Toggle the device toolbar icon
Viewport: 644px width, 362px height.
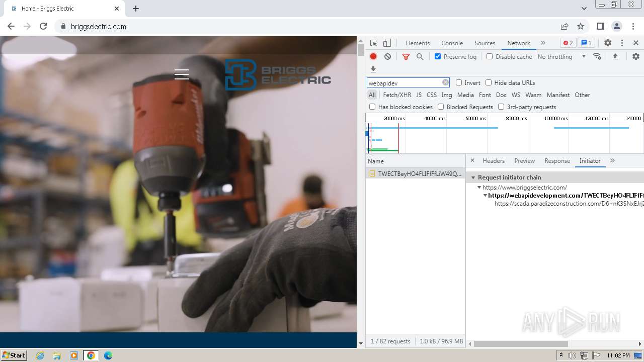coord(387,43)
